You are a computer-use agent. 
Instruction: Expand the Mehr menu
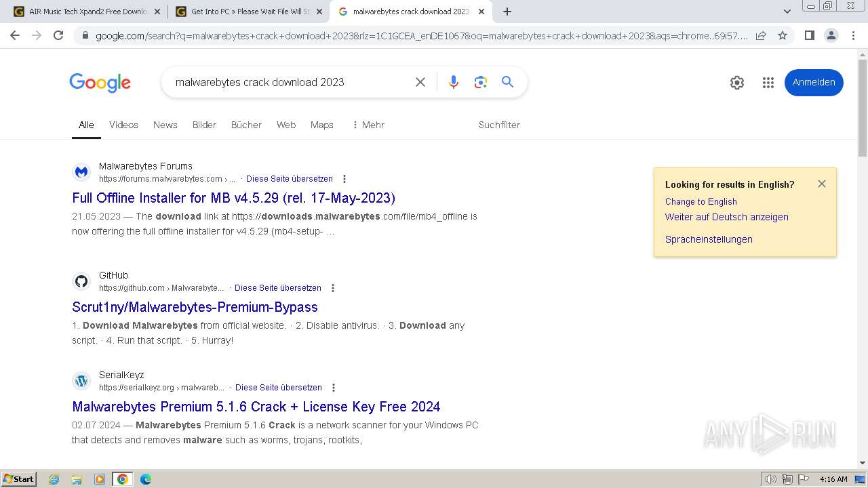[x=368, y=125]
